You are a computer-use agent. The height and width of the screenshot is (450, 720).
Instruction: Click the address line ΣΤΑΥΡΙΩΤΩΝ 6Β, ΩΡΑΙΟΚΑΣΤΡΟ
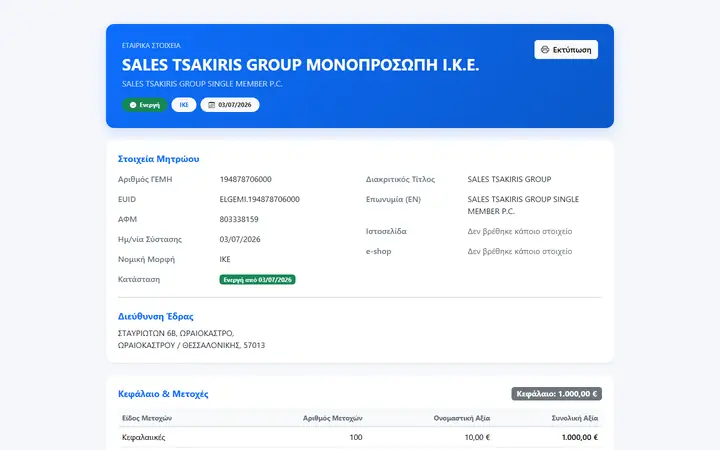[x=176, y=333]
